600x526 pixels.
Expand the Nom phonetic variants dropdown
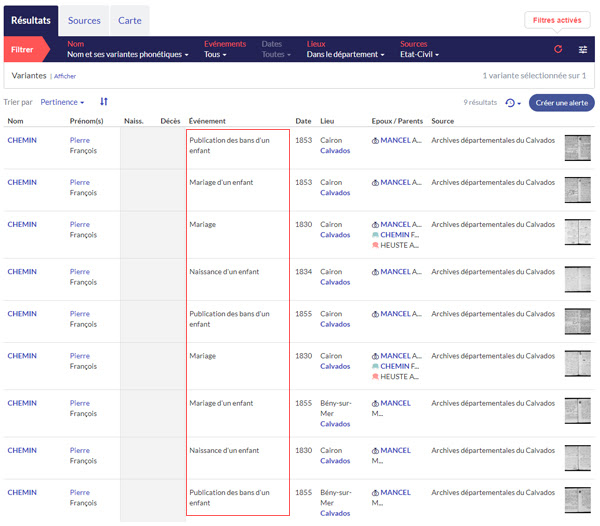click(x=127, y=54)
